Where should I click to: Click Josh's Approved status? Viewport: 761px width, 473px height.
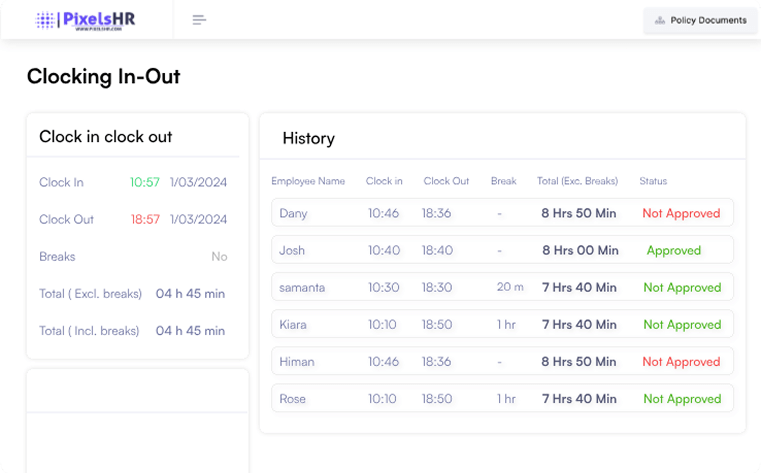click(x=673, y=250)
